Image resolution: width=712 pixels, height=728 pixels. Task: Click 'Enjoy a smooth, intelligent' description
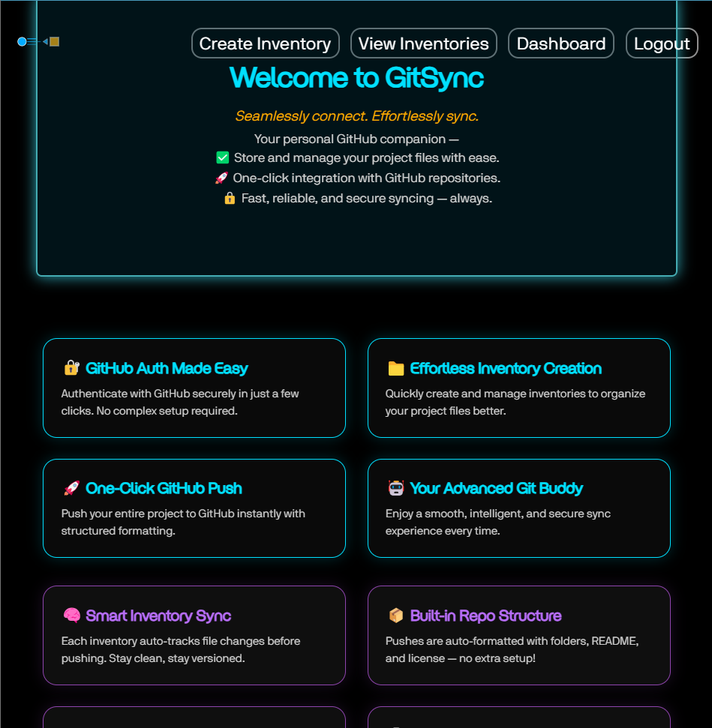tap(497, 522)
